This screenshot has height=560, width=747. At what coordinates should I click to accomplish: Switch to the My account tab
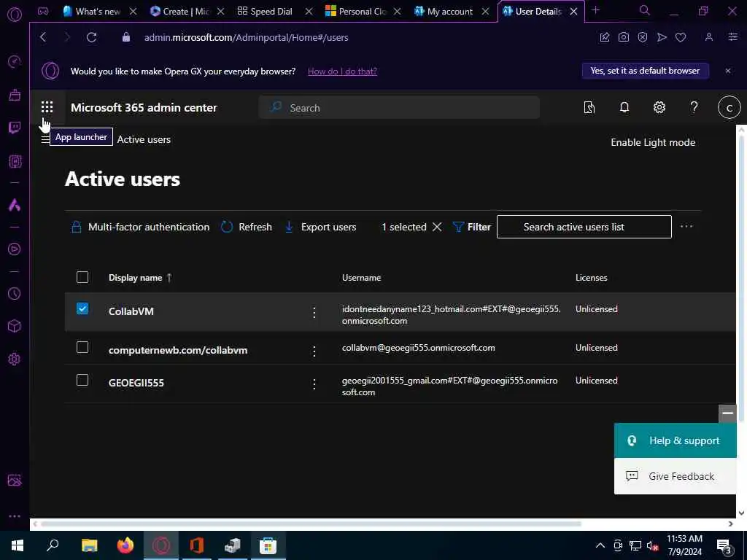449,11
